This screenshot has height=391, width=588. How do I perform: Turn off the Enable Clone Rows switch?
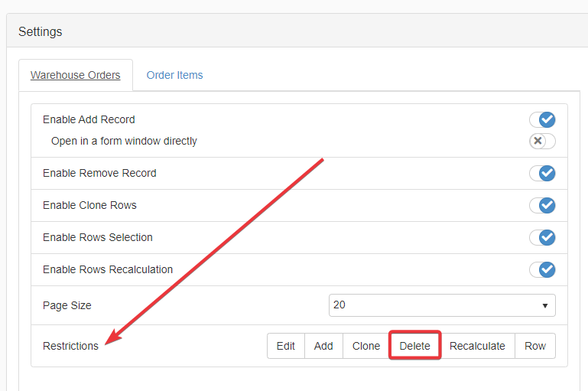542,206
